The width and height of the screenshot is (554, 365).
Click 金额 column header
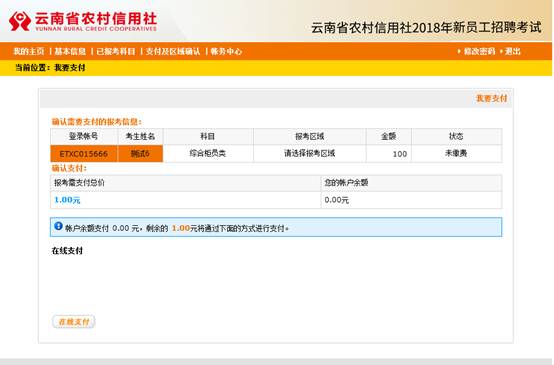389,136
